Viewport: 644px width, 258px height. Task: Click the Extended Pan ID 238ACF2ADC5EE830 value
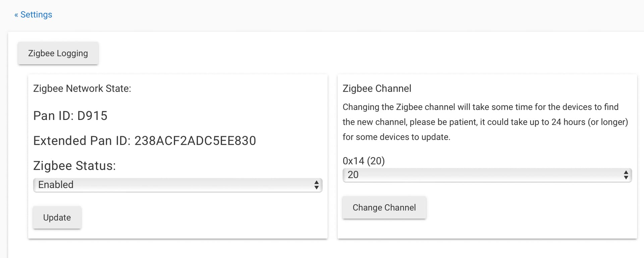pyautogui.click(x=195, y=141)
